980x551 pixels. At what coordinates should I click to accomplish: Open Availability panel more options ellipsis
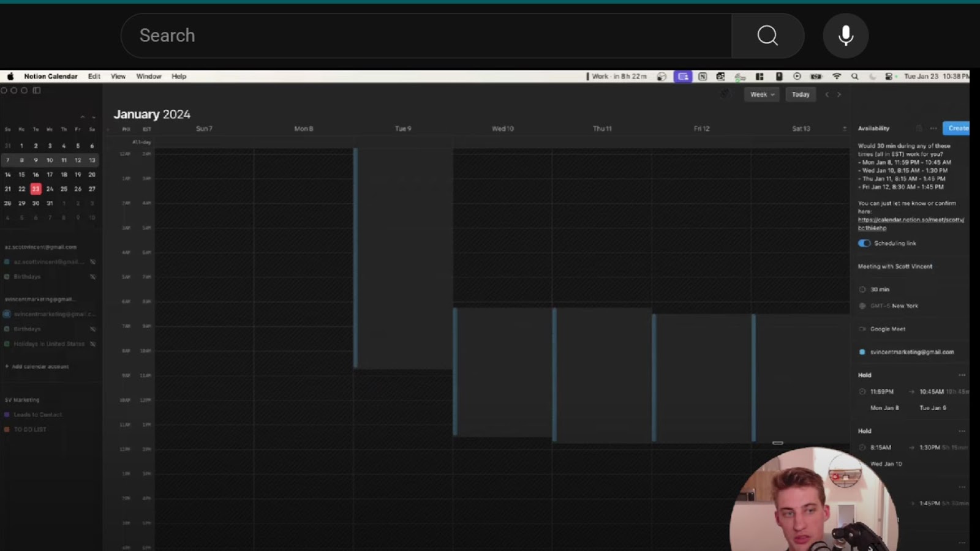pos(933,129)
